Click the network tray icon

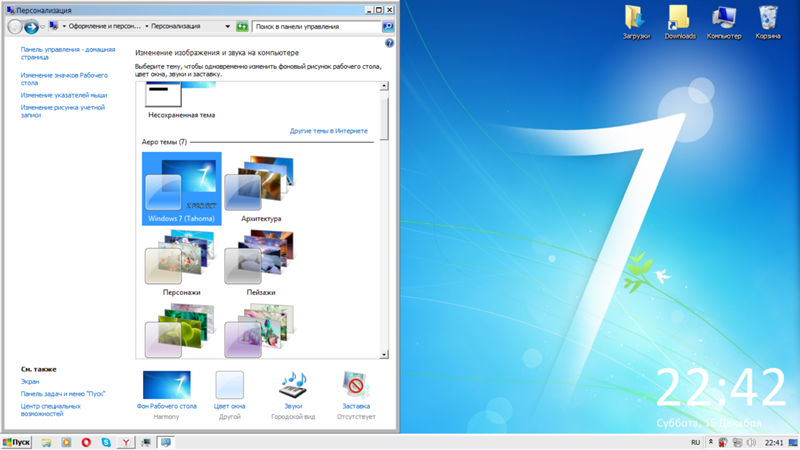[x=737, y=442]
